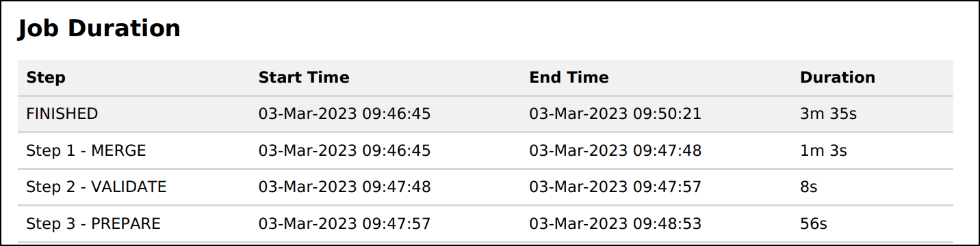This screenshot has height=246, width=980.
Task: Select the Step 1 - MERGE cell
Action: tap(86, 151)
